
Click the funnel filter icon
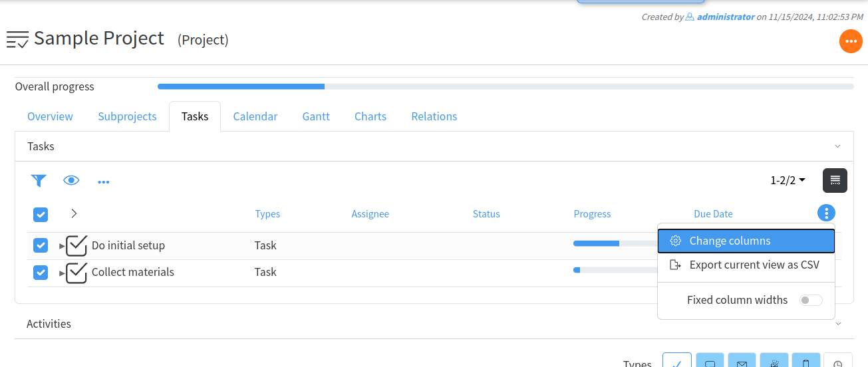pyautogui.click(x=39, y=180)
